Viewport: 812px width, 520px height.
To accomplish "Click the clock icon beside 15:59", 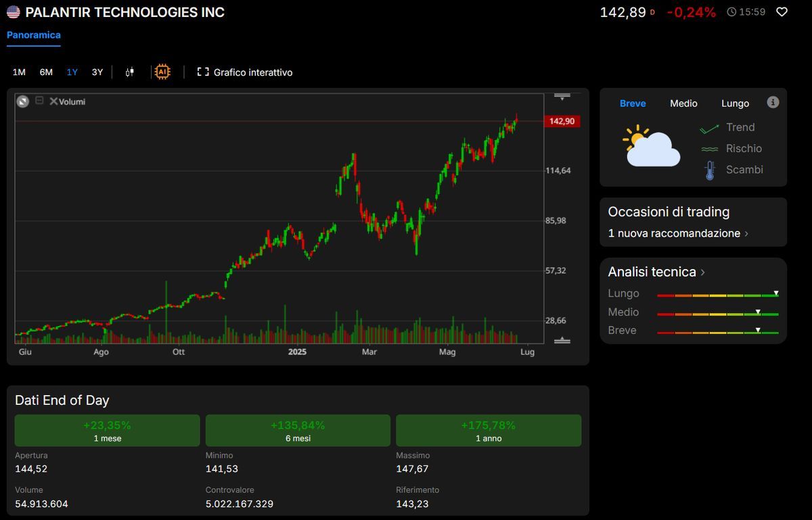I will click(x=731, y=11).
